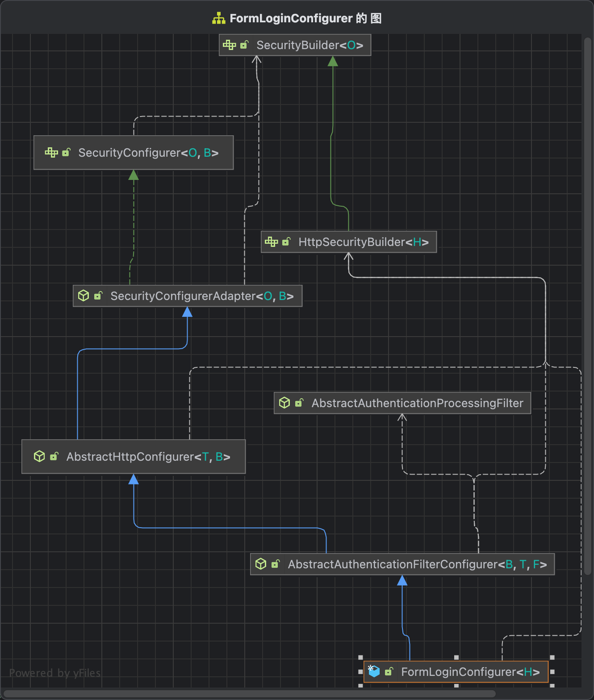
Task: Click the SecurityBuilder interface icon
Action: pos(229,45)
